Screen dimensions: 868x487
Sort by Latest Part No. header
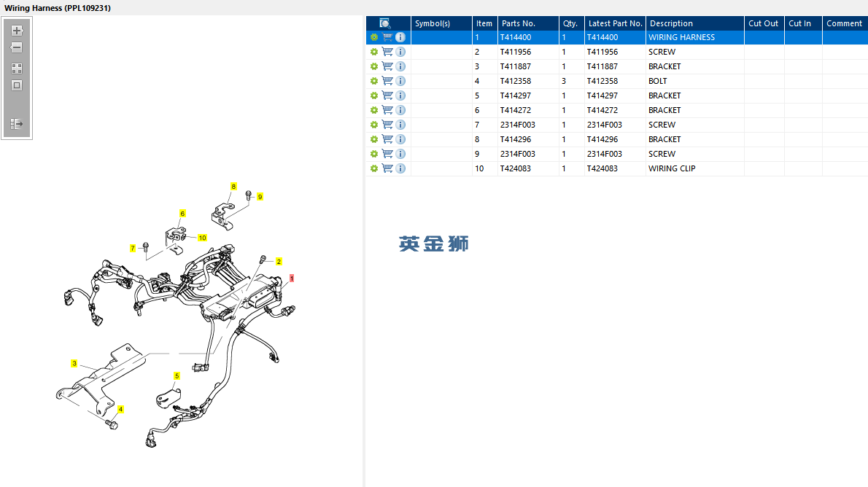click(615, 23)
